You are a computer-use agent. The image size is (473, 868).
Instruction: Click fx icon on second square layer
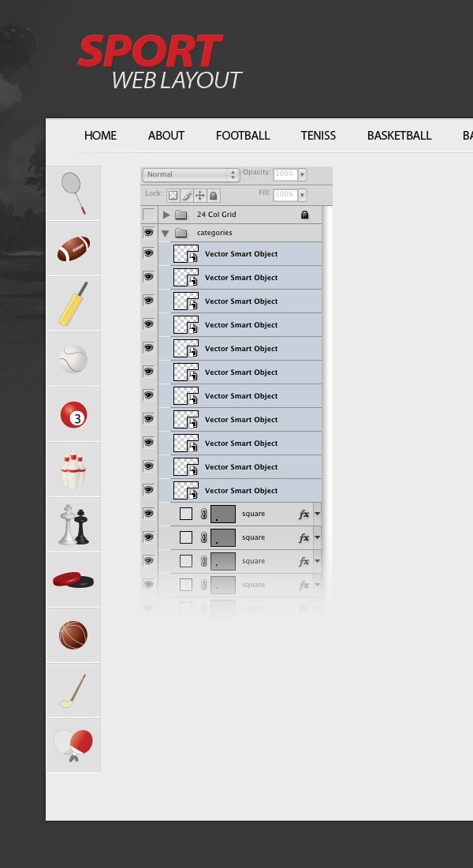[304, 538]
